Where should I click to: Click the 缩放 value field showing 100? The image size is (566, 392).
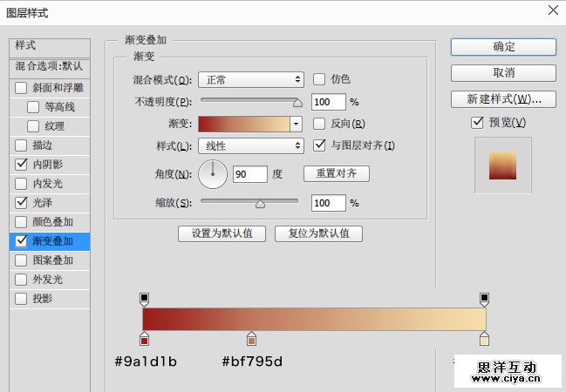click(x=329, y=203)
